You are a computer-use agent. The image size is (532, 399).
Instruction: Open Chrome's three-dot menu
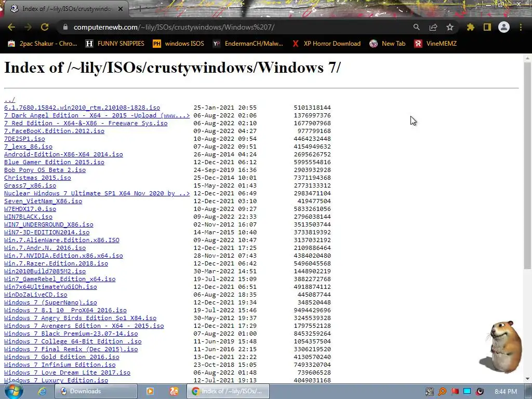(x=521, y=27)
